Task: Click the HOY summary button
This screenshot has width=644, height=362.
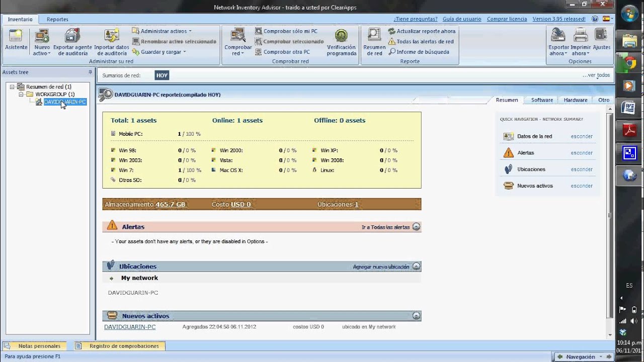Action: point(162,75)
